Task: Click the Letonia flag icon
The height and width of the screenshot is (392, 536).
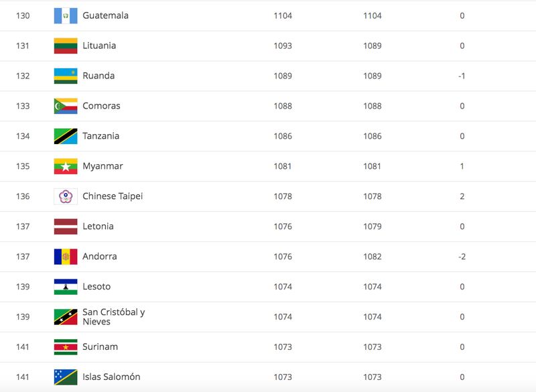Action: pos(66,226)
